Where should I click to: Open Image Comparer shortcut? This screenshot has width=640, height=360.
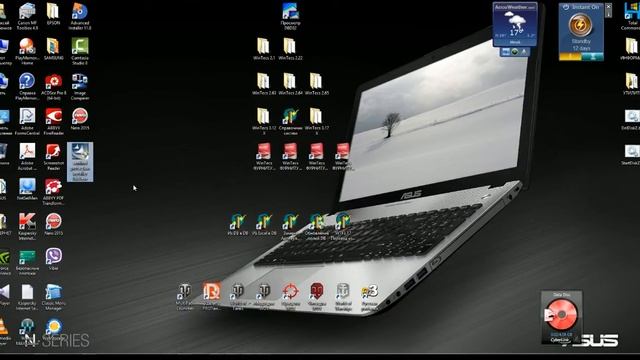point(80,87)
